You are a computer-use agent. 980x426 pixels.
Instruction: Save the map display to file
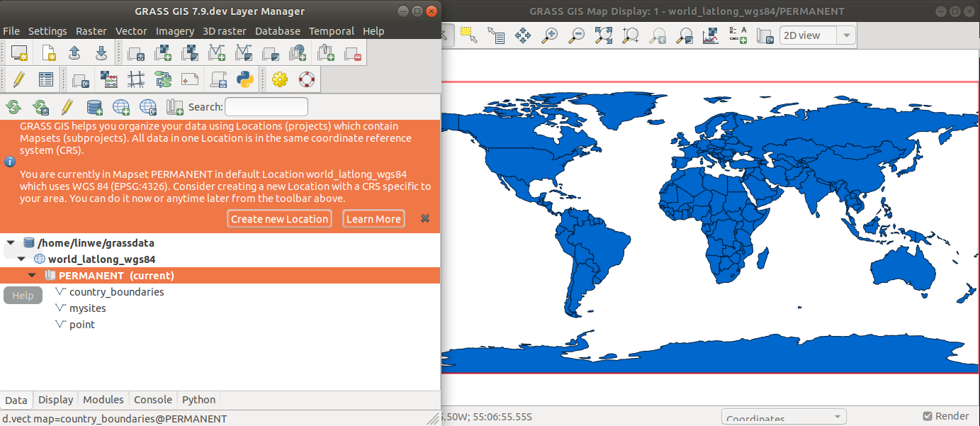(x=765, y=35)
